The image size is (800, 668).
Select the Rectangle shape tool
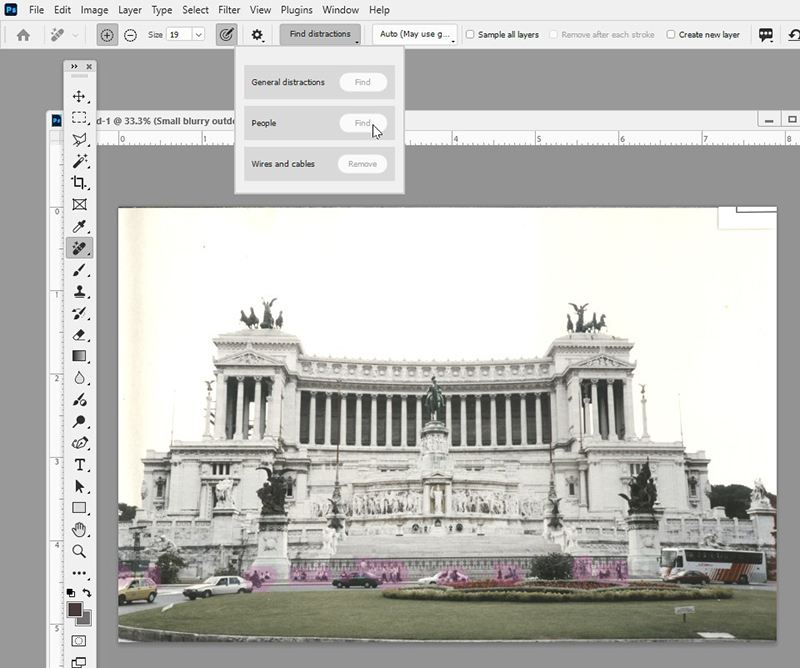(x=79, y=508)
